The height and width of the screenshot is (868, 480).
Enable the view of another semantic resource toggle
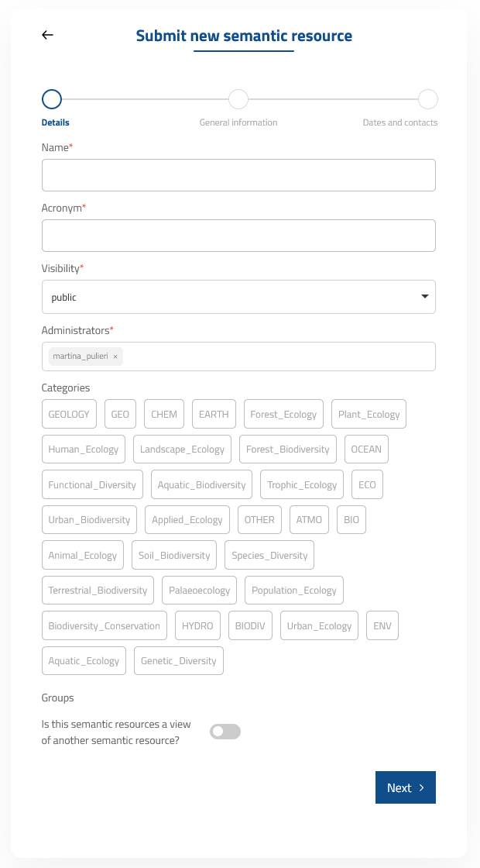point(225,731)
